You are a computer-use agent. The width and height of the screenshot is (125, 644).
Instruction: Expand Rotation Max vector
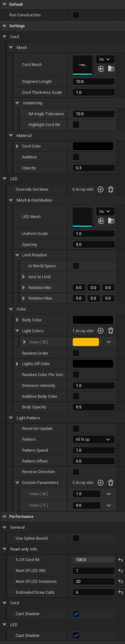24,298
